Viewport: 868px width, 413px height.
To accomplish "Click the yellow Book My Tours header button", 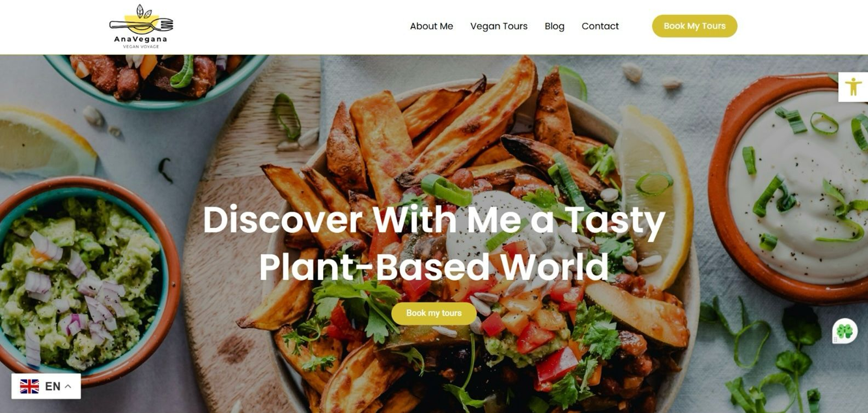I will tap(694, 26).
